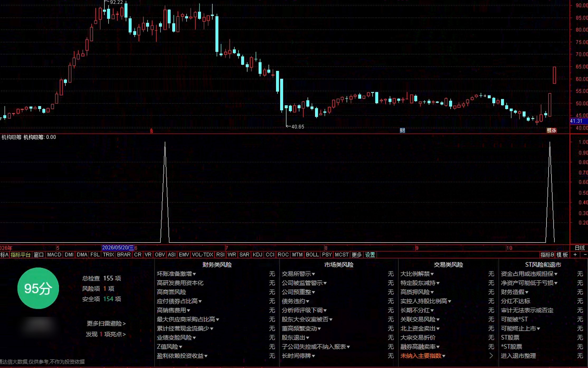
Task: Select the MACD indicator tab
Action: (x=54, y=255)
